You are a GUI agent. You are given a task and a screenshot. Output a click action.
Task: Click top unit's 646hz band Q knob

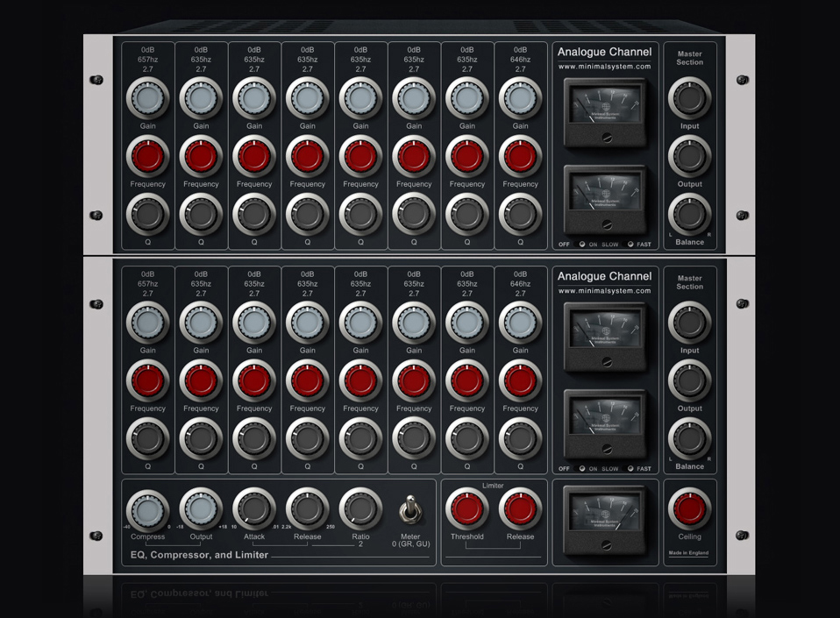(x=520, y=215)
